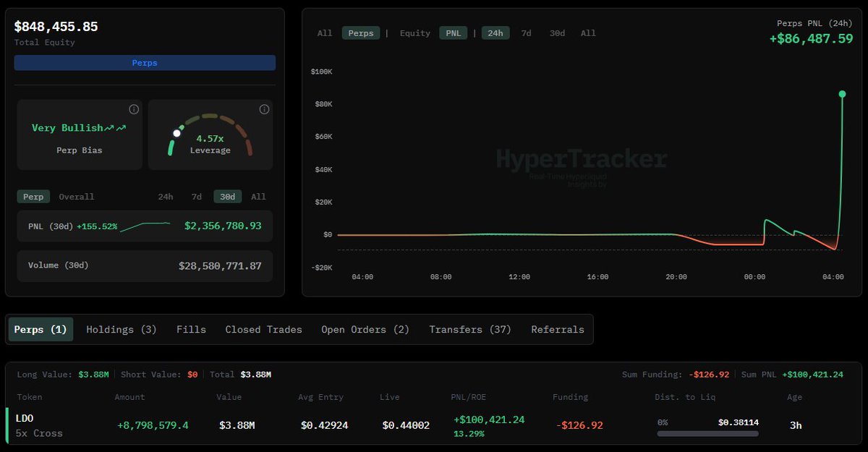Click the green endpoint dot on PNL chart
868x452 pixels.
(842, 94)
